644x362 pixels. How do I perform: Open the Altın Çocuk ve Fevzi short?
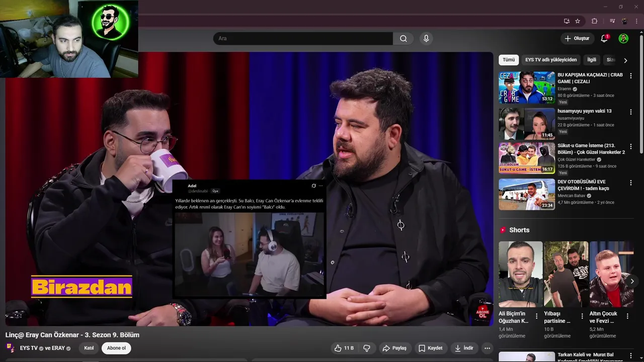click(611, 274)
